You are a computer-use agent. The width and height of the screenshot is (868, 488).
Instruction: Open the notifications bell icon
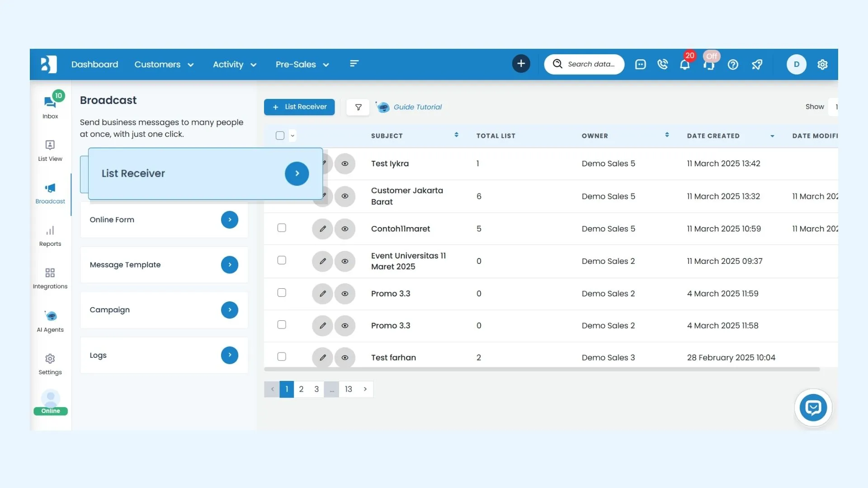coord(684,65)
